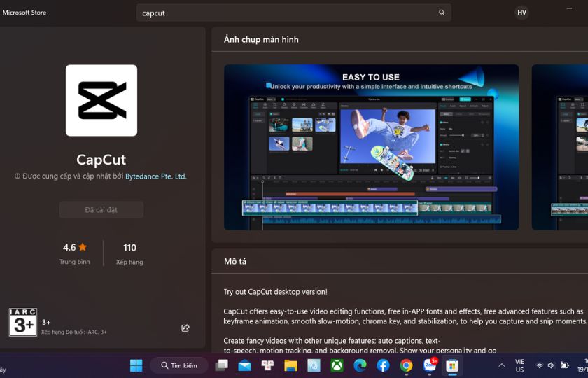This screenshot has width=588, height=378.
Task: Click the share icon beside age rating
Action: coord(185,328)
